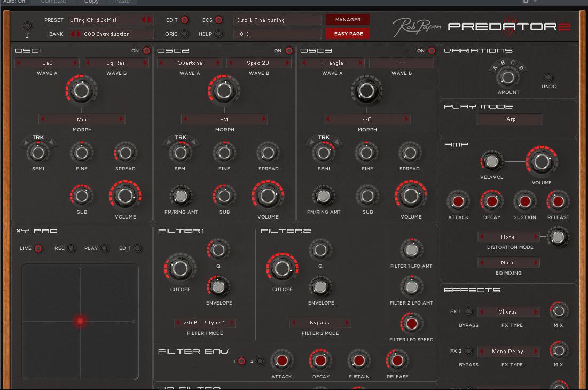Click the Variations UNDO button
This screenshot has width=588, height=390.
[x=548, y=77]
